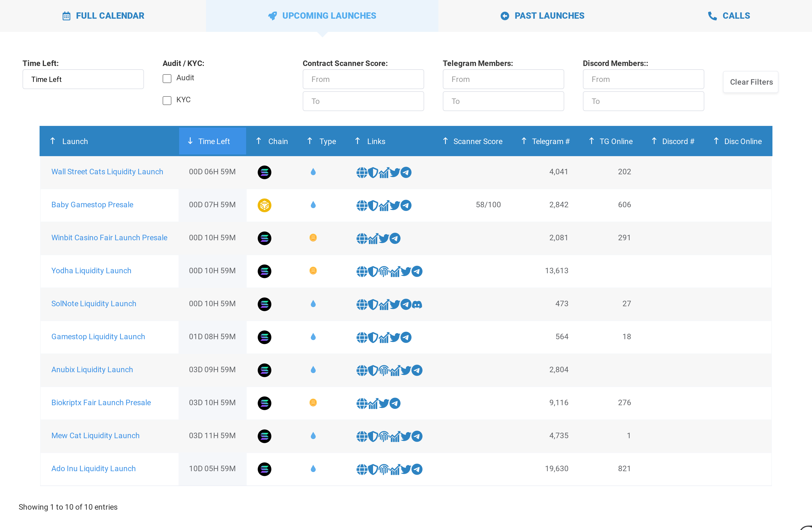Viewport: 812px width, 530px height.
Task: Open Biokriptx website globe icon
Action: (x=362, y=403)
